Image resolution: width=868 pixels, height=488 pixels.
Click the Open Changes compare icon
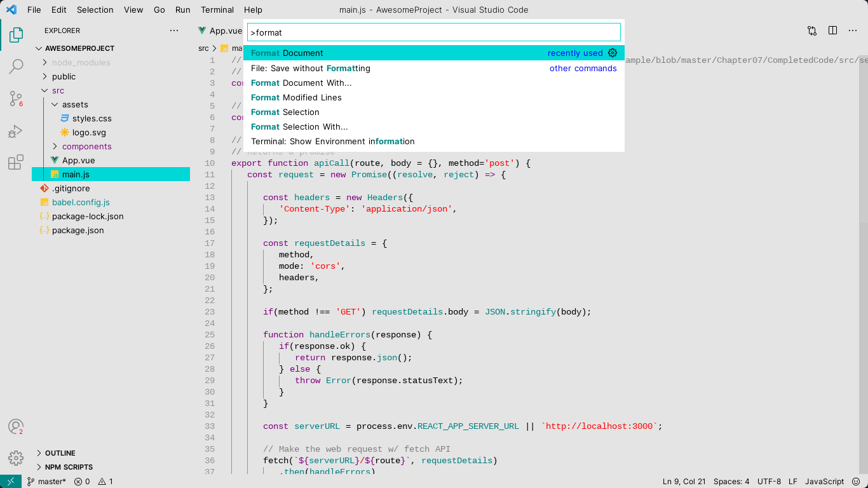point(812,30)
